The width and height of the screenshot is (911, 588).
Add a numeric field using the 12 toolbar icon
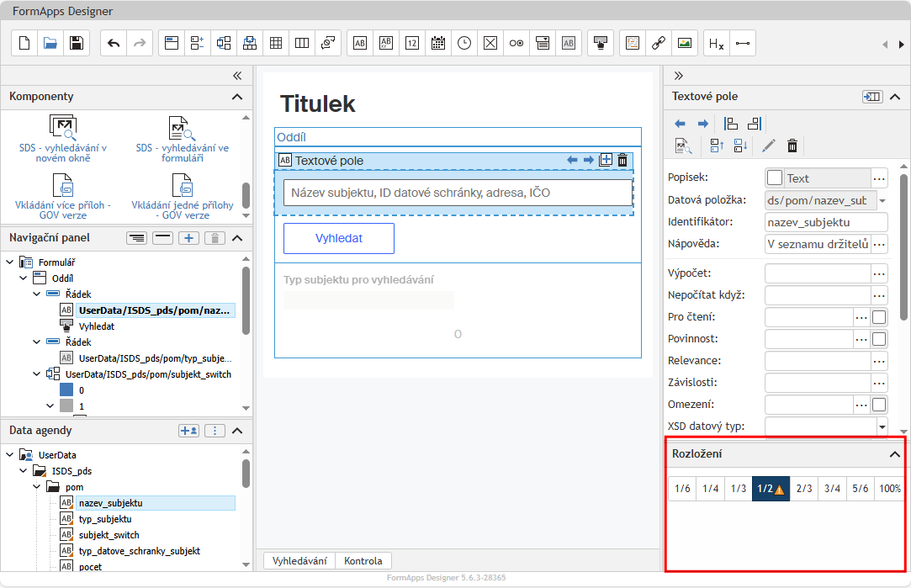pos(412,43)
